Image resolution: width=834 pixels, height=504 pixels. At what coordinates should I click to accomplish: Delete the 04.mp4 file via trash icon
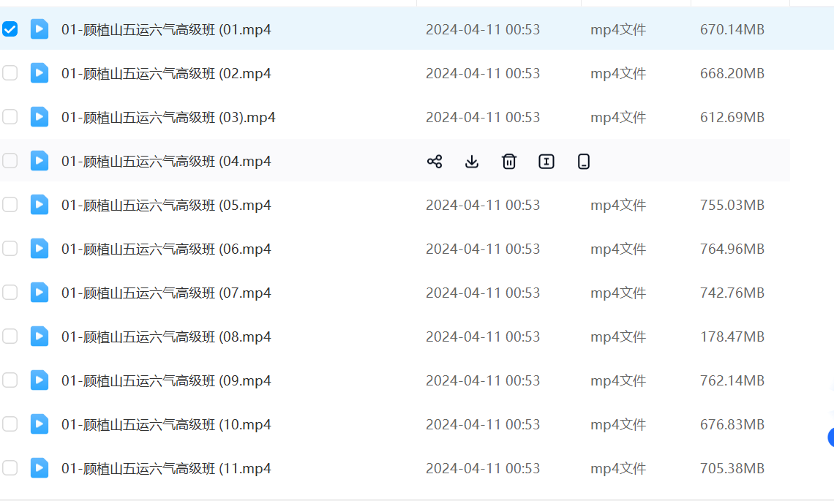(509, 162)
